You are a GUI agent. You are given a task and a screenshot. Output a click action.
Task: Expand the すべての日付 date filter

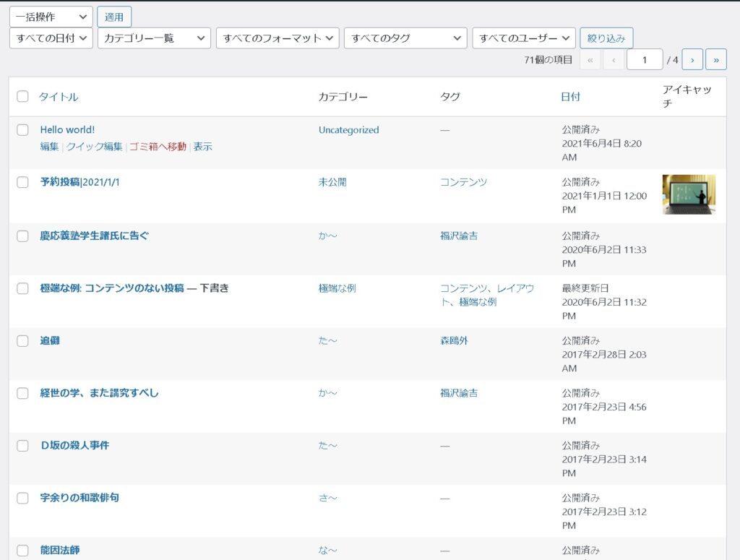51,38
